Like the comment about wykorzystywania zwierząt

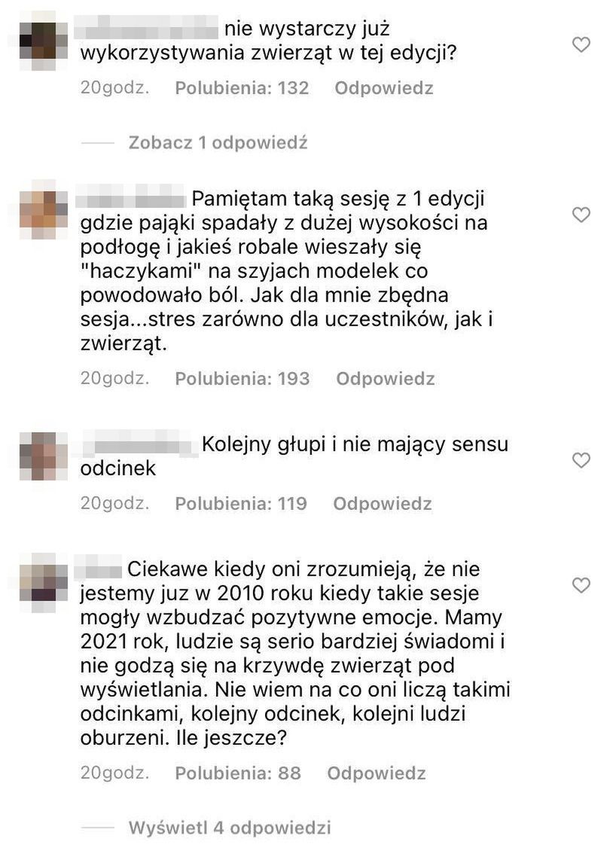point(581,44)
